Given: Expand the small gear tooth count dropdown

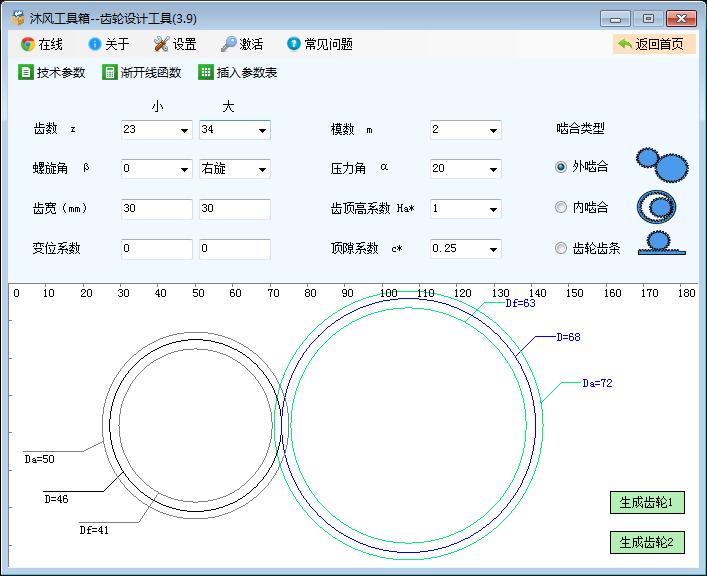Looking at the screenshot, I should [x=184, y=130].
